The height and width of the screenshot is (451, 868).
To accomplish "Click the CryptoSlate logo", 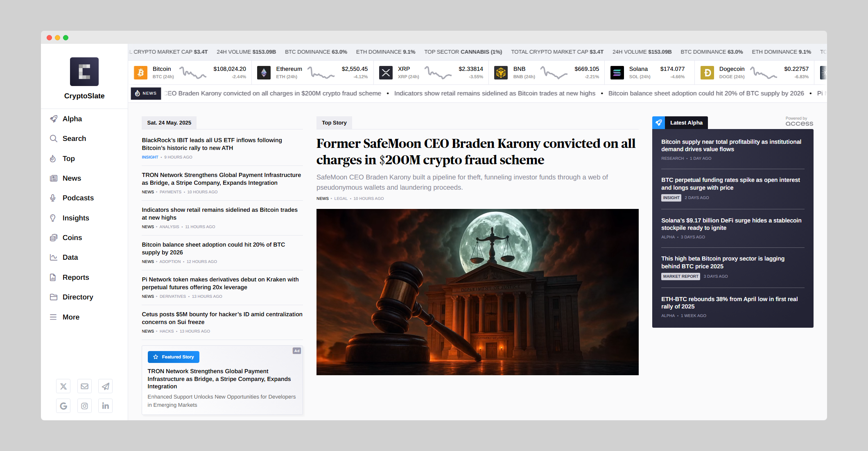I will click(84, 72).
